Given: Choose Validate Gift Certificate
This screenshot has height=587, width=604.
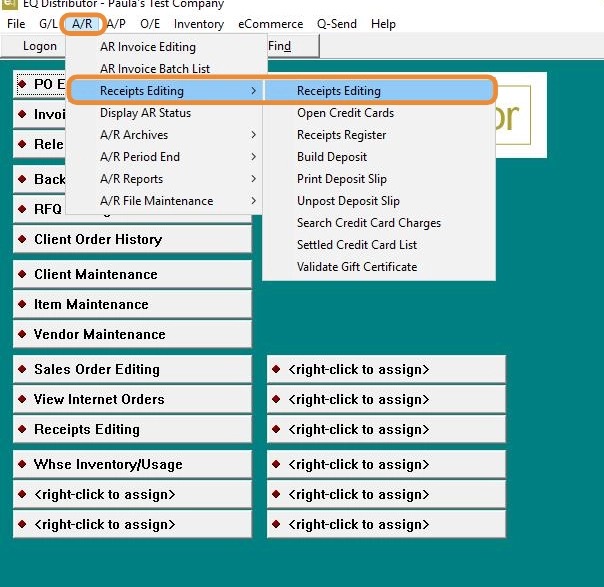Looking at the screenshot, I should 379,267.
